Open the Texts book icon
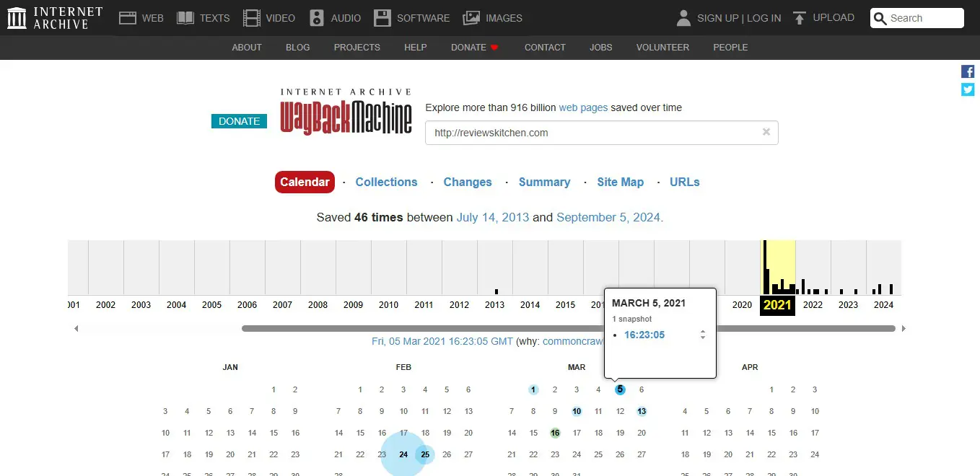980x476 pixels. click(x=185, y=18)
